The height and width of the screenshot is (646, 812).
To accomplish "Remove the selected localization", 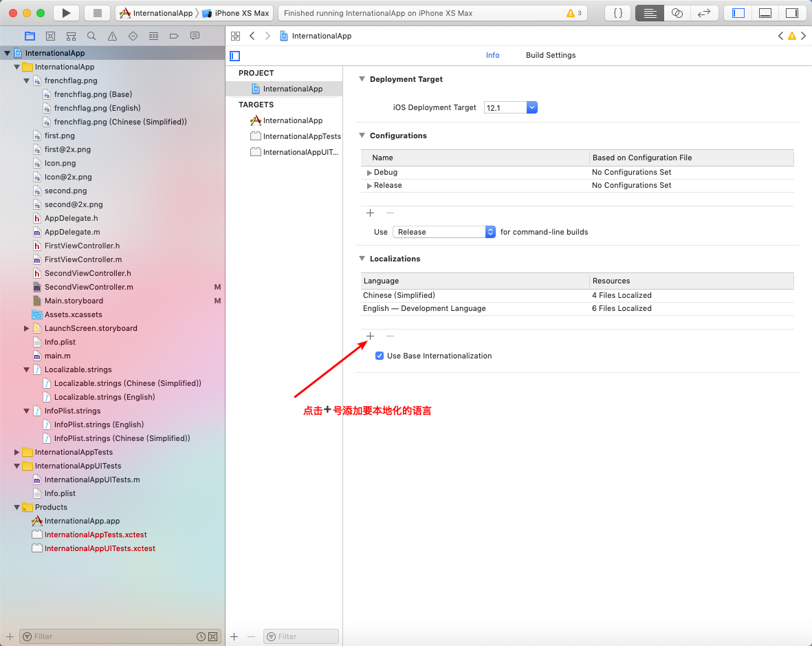I will (390, 336).
